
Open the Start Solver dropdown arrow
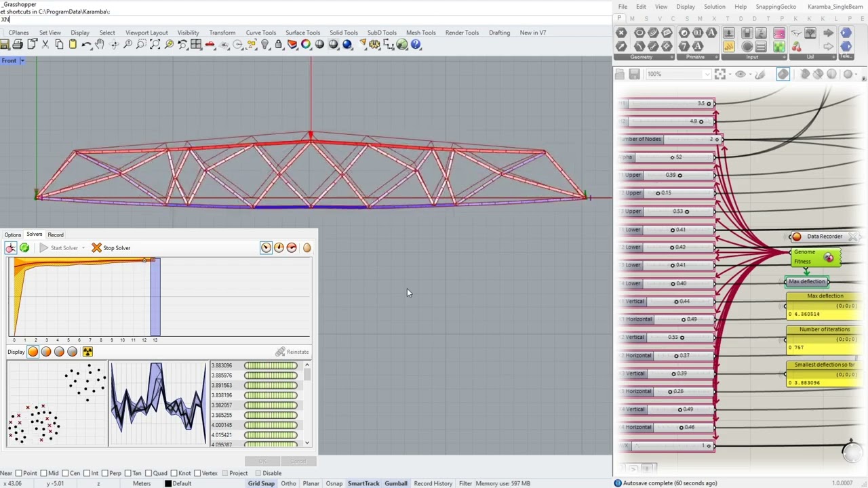[83, 248]
